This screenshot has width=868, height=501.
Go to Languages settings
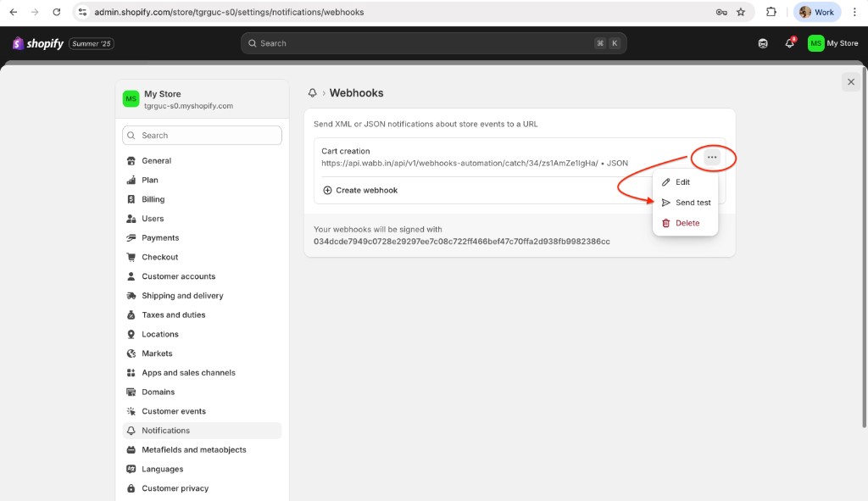pos(202,469)
